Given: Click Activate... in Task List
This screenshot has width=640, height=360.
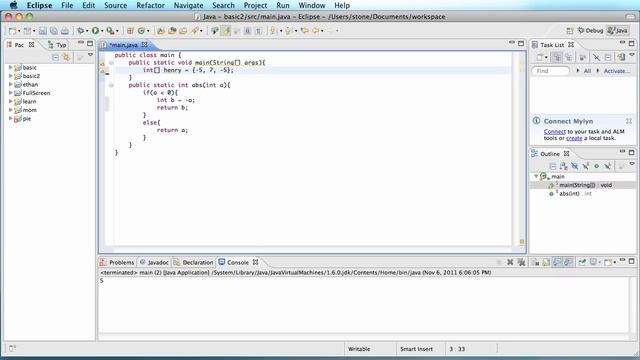Looking at the screenshot, I should [x=617, y=71].
